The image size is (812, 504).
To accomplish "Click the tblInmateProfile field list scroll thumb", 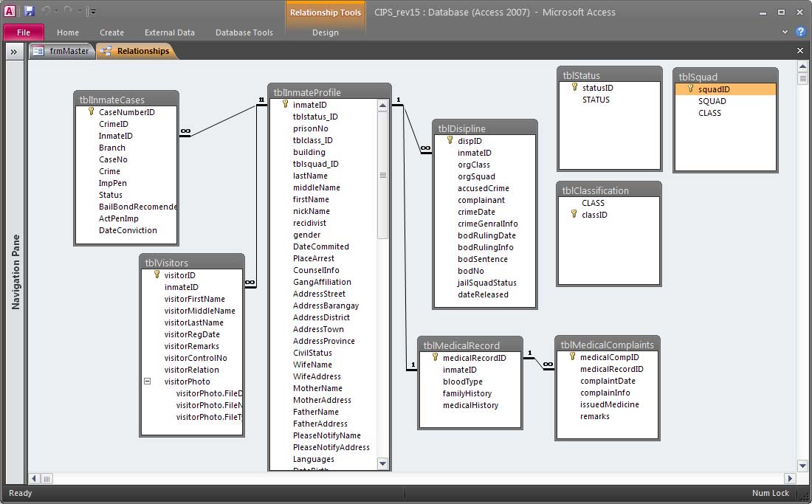I will point(382,175).
